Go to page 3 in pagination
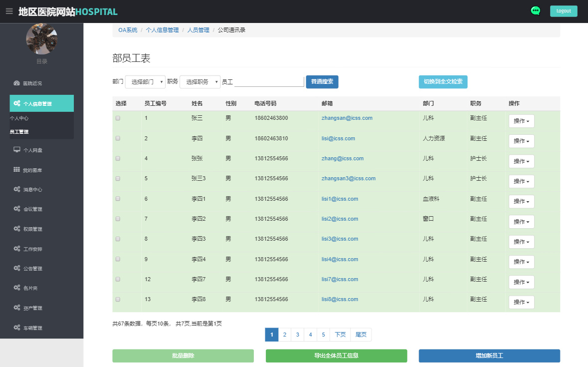Viewport: 588px width, 367px height. [297, 335]
